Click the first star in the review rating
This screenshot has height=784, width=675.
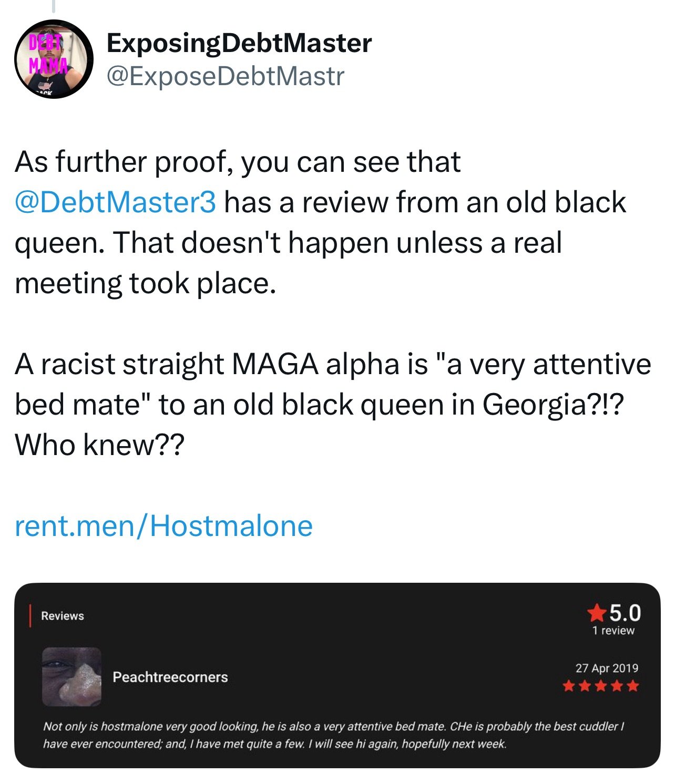[x=568, y=686]
